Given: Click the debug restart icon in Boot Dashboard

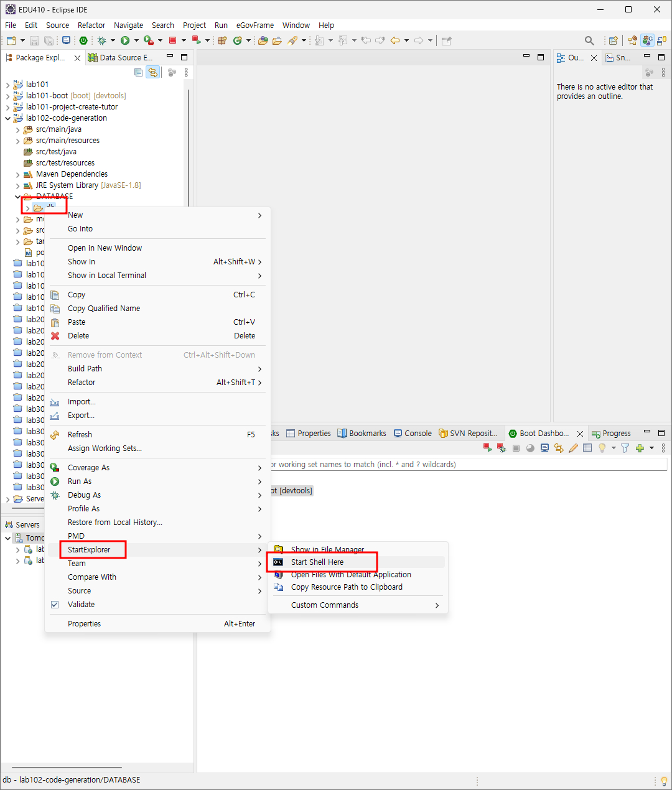Looking at the screenshot, I should 502,448.
